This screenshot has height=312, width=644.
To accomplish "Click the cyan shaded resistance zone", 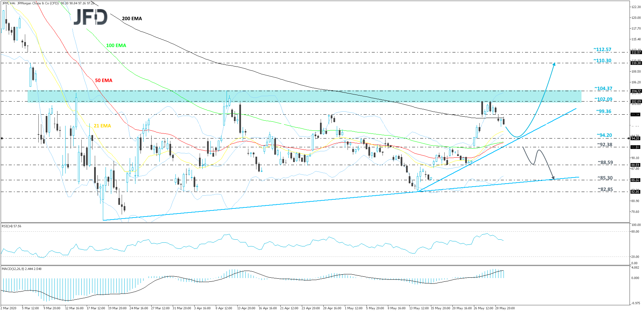I will click(303, 96).
